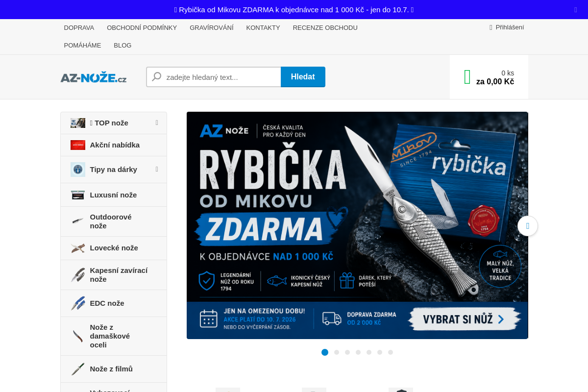Open the DOPRAVA page

coord(79,27)
